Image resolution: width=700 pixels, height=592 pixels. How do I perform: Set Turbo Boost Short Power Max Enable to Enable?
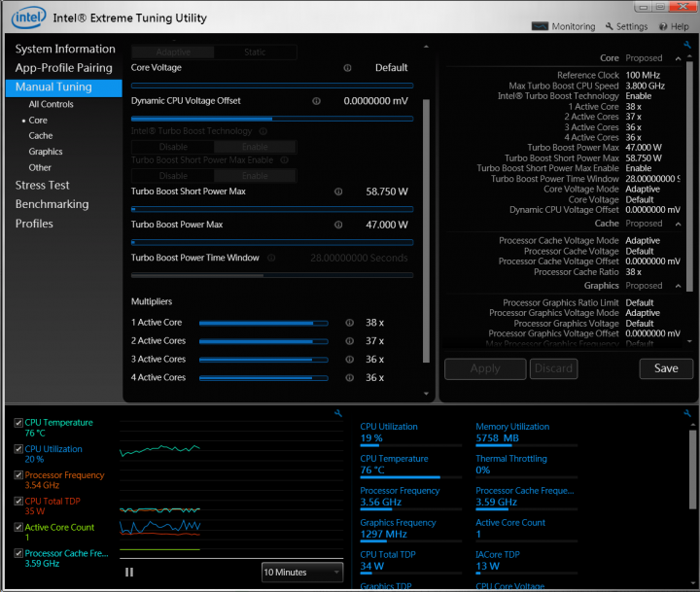pos(255,176)
